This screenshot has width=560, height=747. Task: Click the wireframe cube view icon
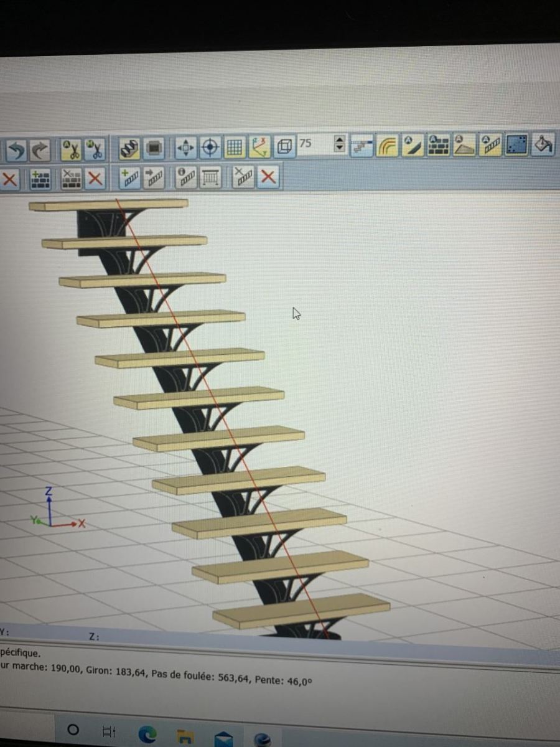[284, 147]
